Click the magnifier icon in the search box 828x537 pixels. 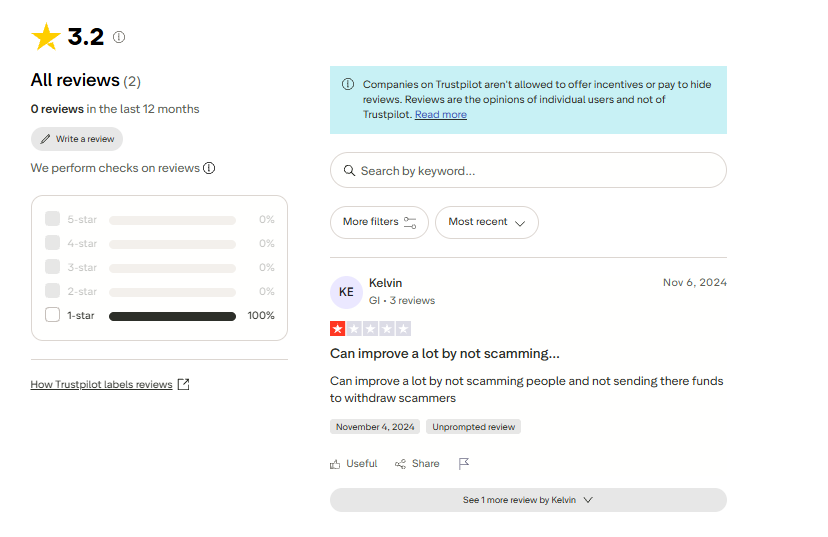[x=349, y=171]
